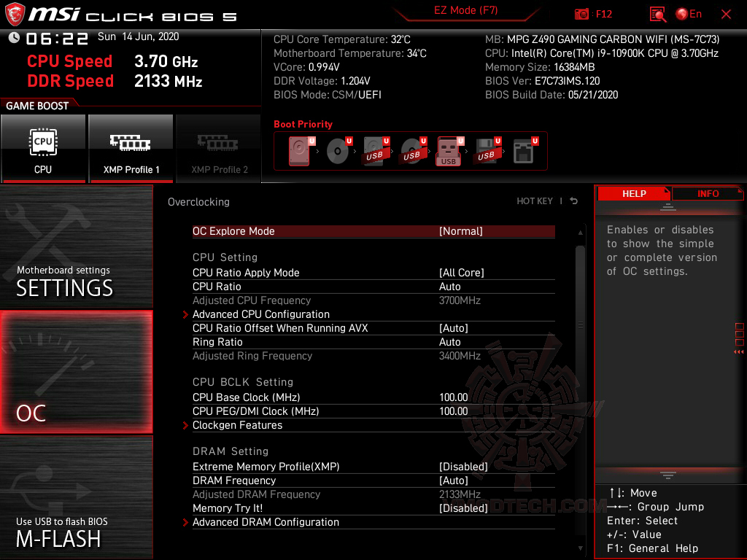Change language with the En globe icon
Screen dimensions: 747x560
(x=689, y=15)
